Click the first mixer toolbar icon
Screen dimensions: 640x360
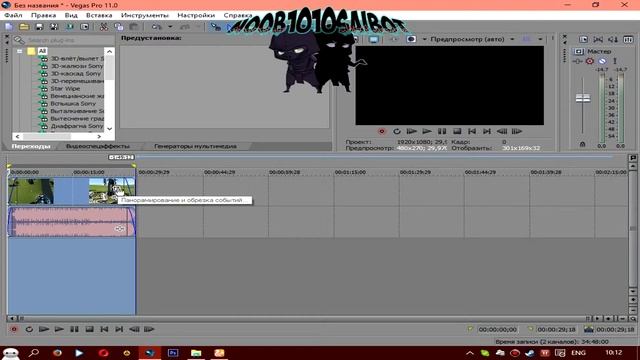[x=583, y=39]
